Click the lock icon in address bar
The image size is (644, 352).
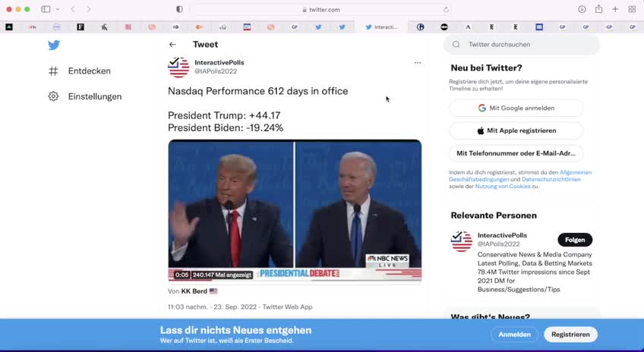coord(305,9)
